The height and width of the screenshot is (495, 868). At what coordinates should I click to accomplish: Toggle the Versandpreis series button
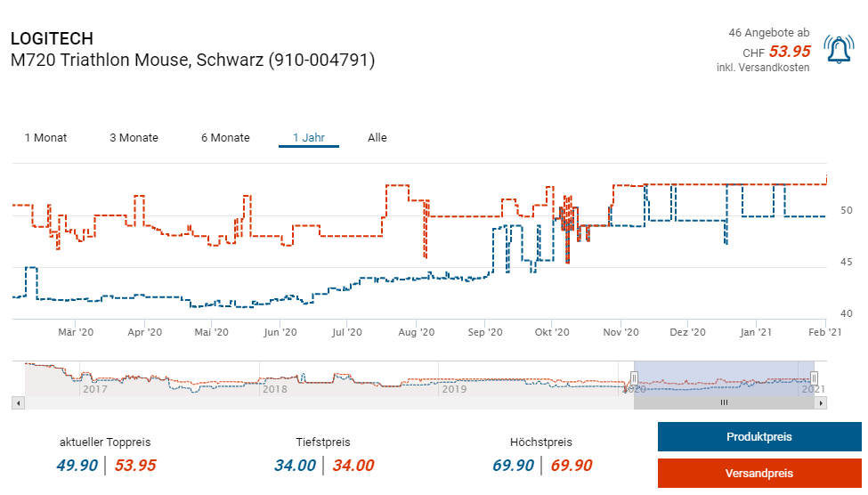pyautogui.click(x=758, y=474)
